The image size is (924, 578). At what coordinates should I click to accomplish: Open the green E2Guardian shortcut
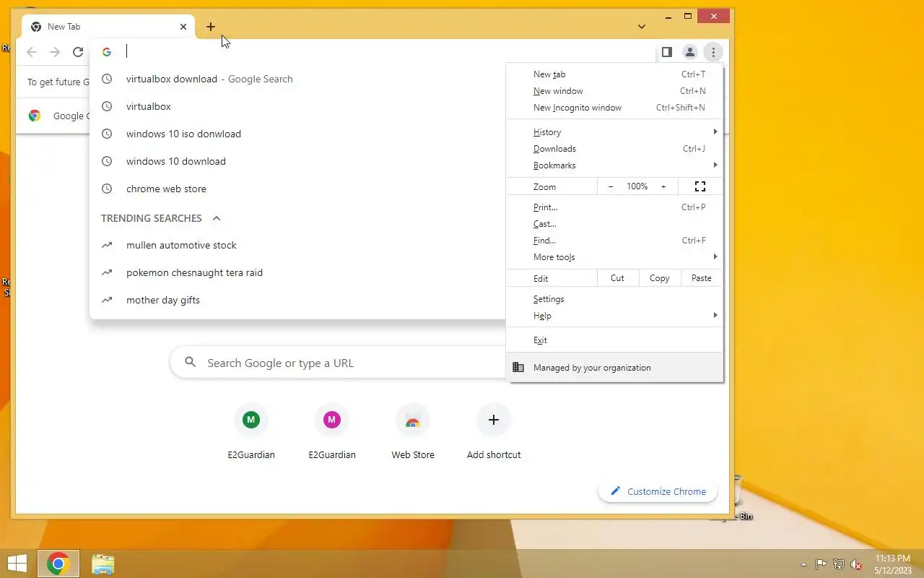coord(251,432)
